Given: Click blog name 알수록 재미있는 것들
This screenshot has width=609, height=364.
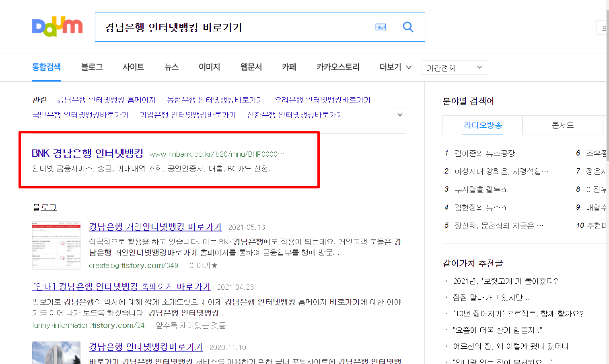Looking at the screenshot, I should pyautogui.click(x=191, y=325).
